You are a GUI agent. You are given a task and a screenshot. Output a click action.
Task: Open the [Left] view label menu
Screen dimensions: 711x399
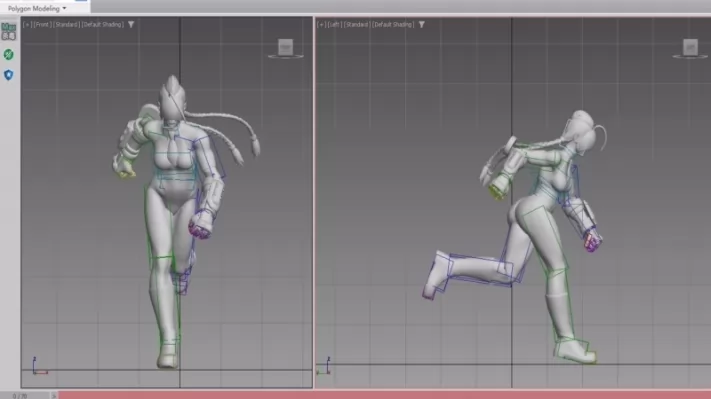point(335,24)
